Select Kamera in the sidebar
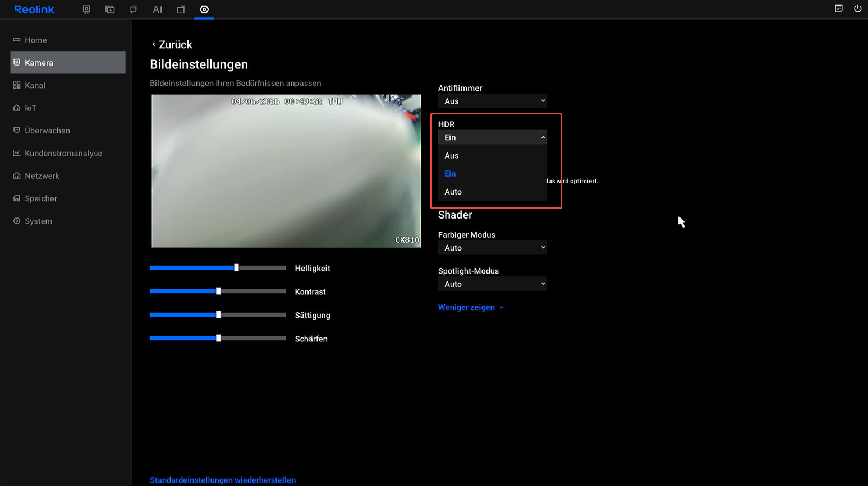The width and height of the screenshot is (868, 486). click(x=68, y=62)
